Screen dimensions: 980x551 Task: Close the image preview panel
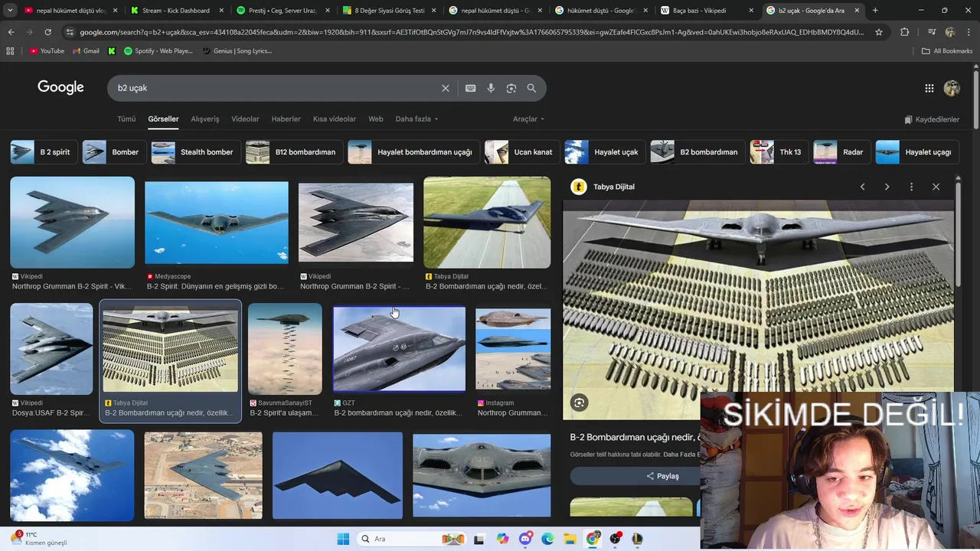coord(936,187)
